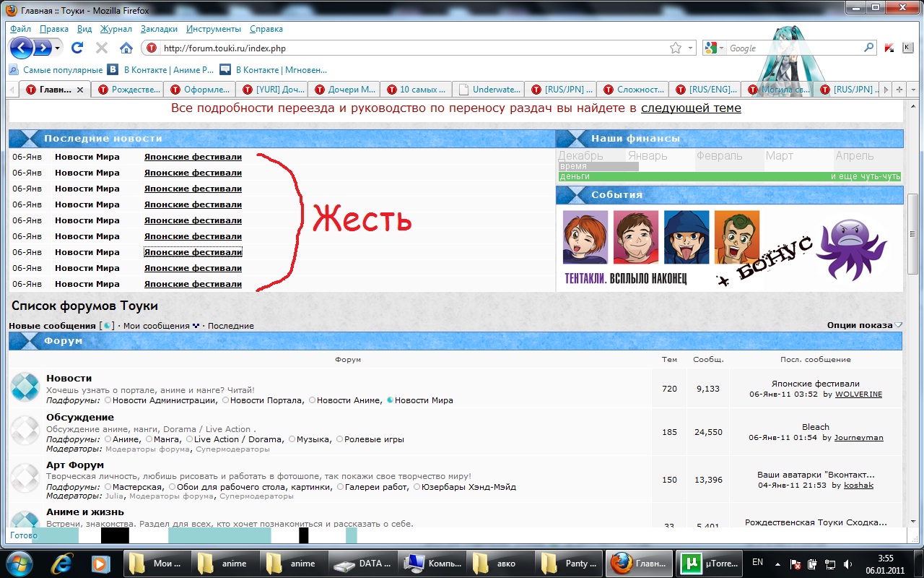Open back/forward history dropdown arrow

click(x=58, y=48)
